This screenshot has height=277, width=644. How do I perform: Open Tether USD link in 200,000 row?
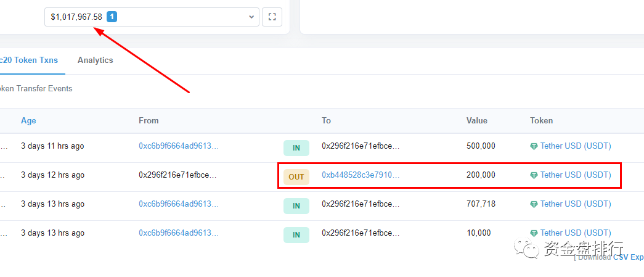(576, 175)
